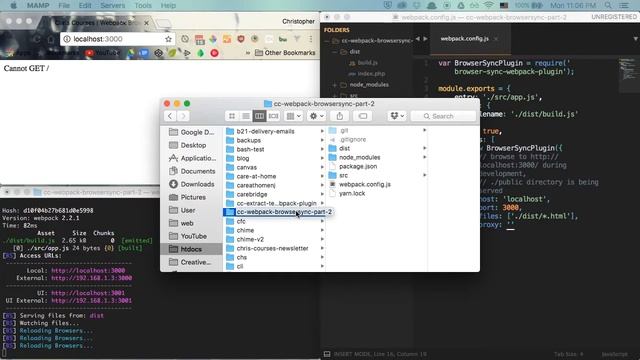Click the clock history extension icon in Chrome
640x360 pixels.
click(x=185, y=39)
